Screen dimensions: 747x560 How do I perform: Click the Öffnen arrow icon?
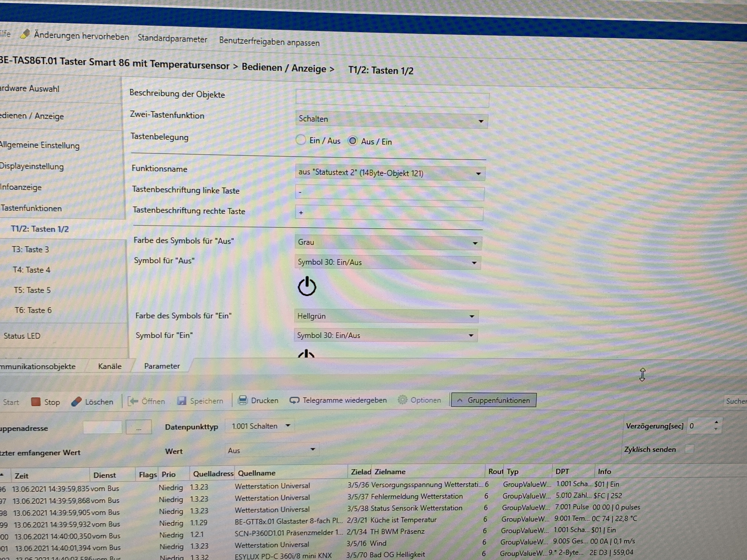click(x=133, y=401)
